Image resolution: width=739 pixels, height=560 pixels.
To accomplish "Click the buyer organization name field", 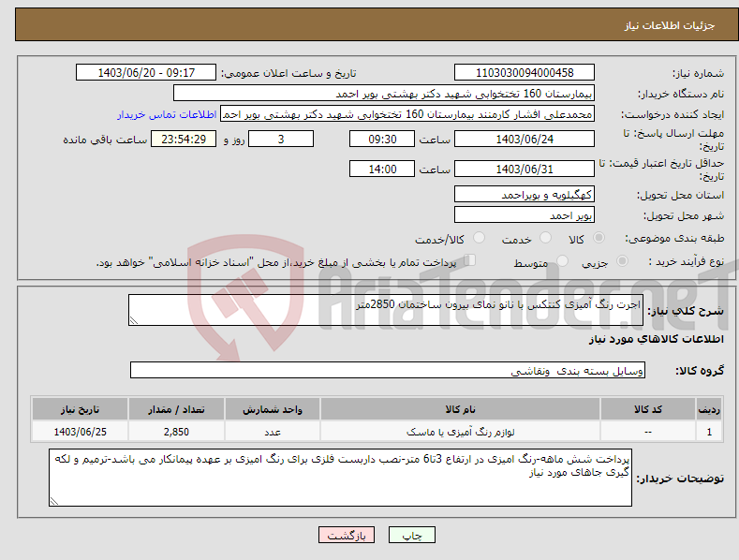I will click(x=384, y=94).
